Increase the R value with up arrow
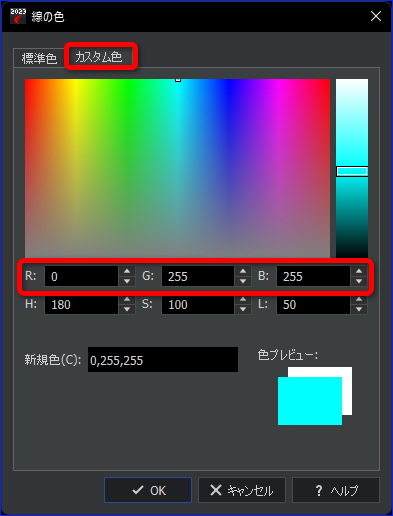The image size is (393, 516). (127, 271)
